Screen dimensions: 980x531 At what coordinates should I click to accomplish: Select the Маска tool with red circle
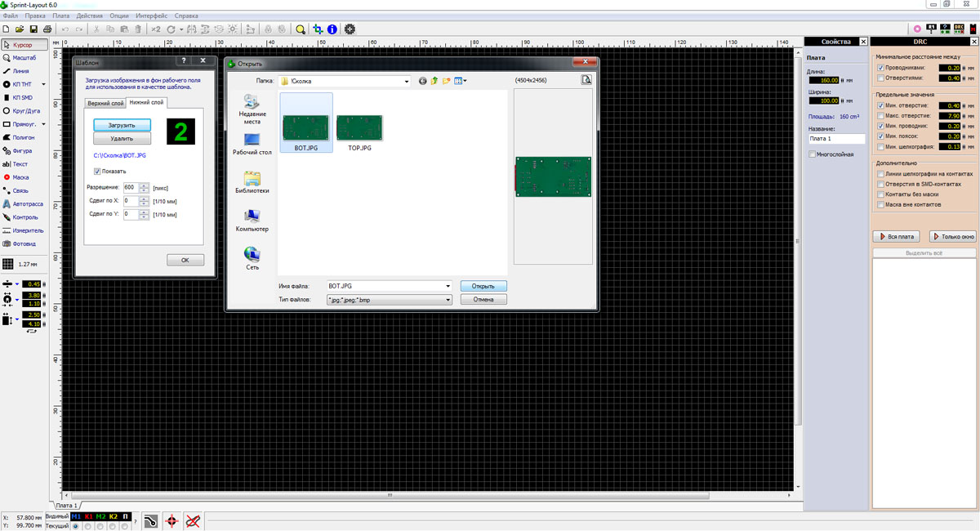click(x=20, y=177)
